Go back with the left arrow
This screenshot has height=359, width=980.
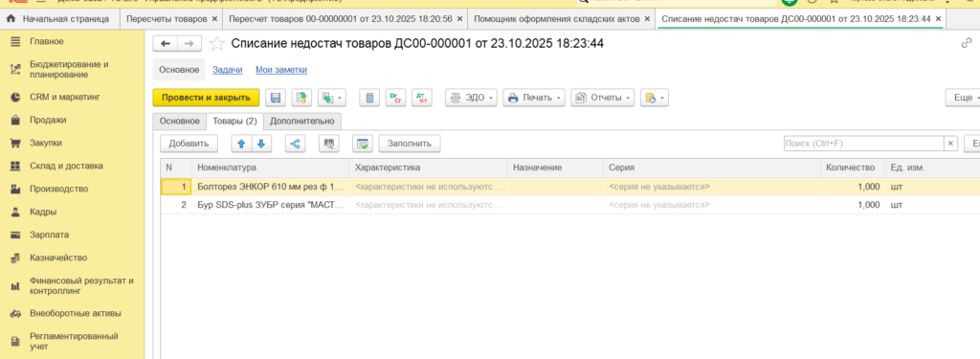pos(166,43)
